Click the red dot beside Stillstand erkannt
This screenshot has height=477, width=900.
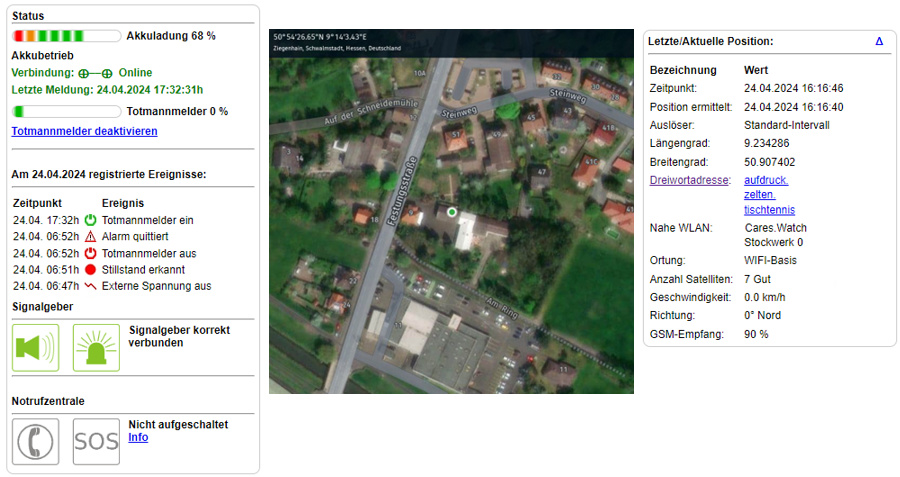pos(90,270)
